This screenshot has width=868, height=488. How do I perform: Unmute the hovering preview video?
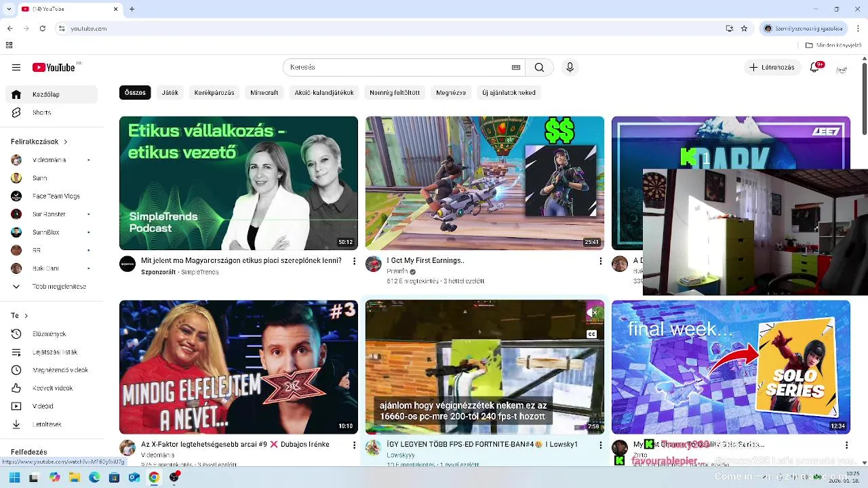tap(592, 312)
